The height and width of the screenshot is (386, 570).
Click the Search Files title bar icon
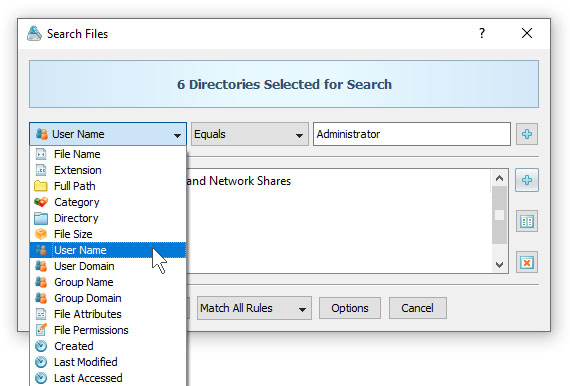coord(35,33)
